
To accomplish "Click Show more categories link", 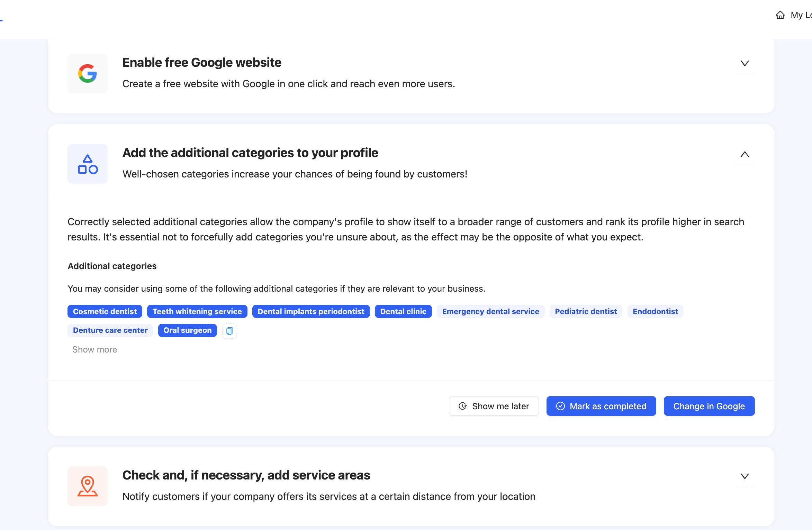I will click(94, 349).
